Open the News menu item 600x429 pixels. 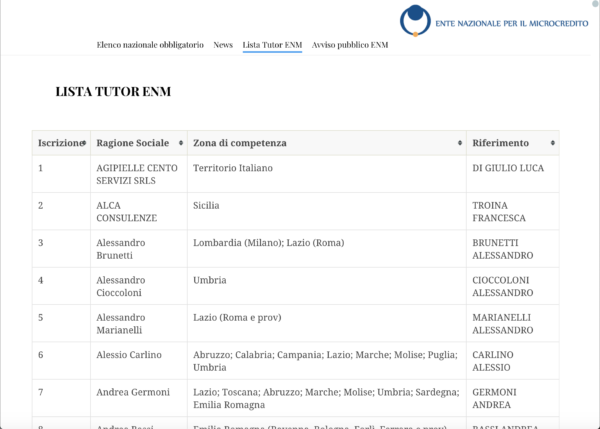point(223,45)
